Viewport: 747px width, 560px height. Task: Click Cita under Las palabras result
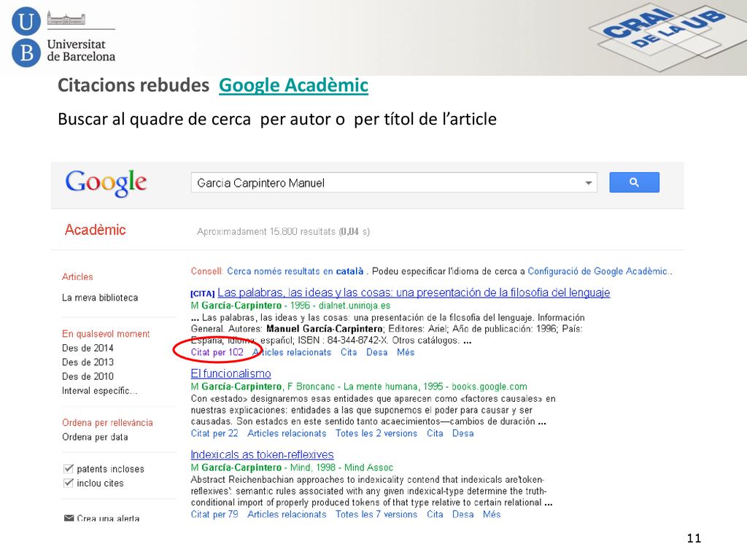[349, 352]
